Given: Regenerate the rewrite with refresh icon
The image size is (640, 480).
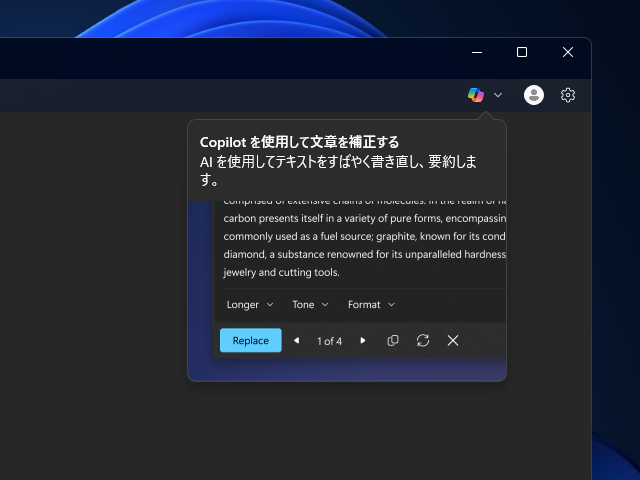Looking at the screenshot, I should 423,340.
